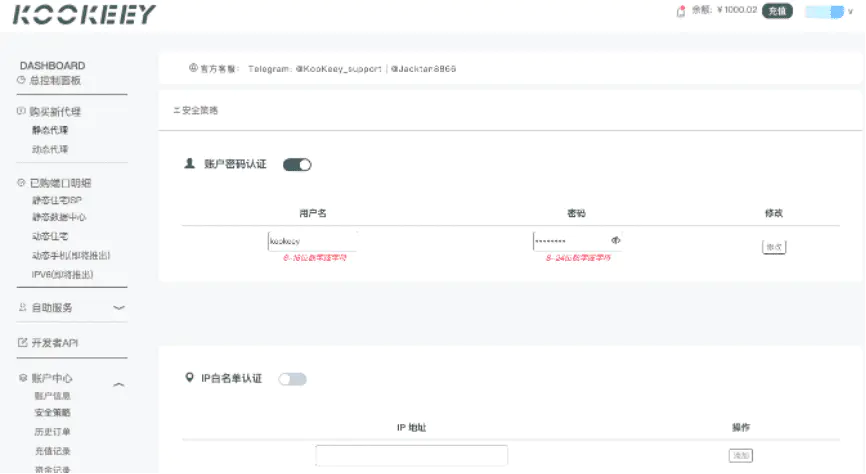The height and width of the screenshot is (474, 866).
Task: Click the 总控制面板 dashboard icon
Action: pyautogui.click(x=21, y=80)
